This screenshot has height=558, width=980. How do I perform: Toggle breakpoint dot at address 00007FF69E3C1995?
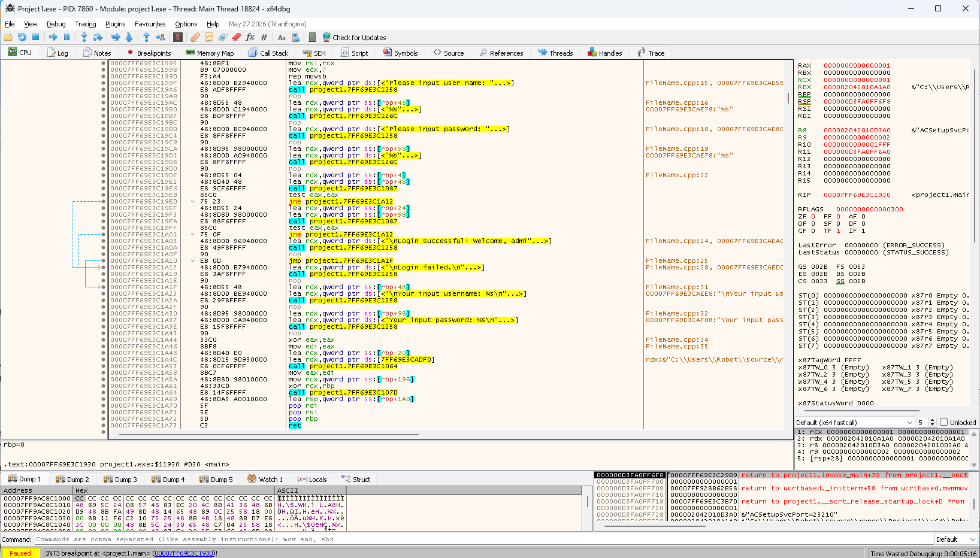[104, 63]
